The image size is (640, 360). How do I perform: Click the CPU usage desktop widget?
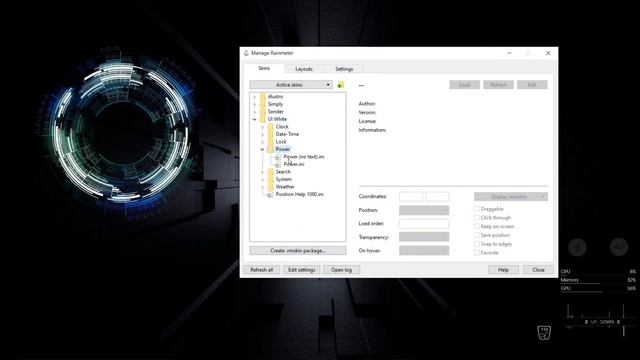(x=598, y=272)
